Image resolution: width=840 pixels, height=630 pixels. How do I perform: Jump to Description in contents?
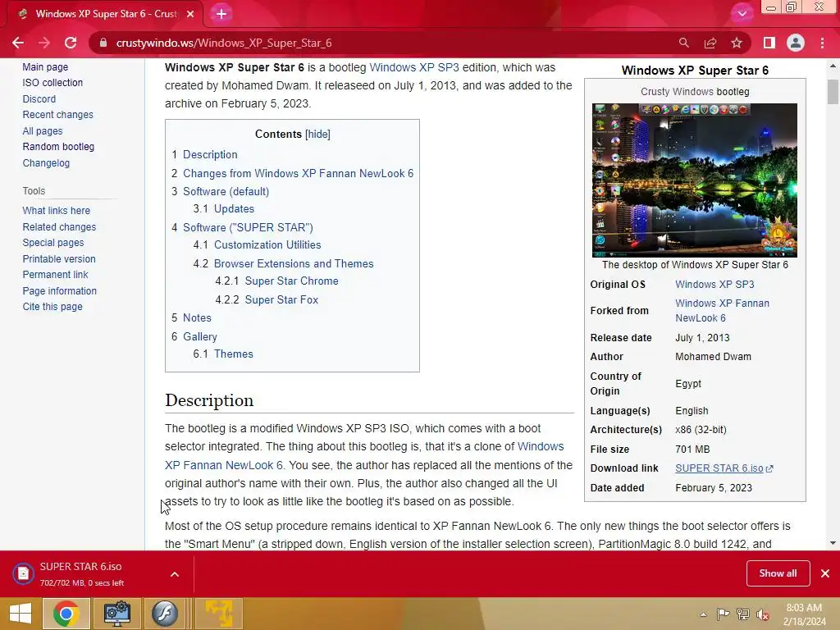pyautogui.click(x=210, y=154)
